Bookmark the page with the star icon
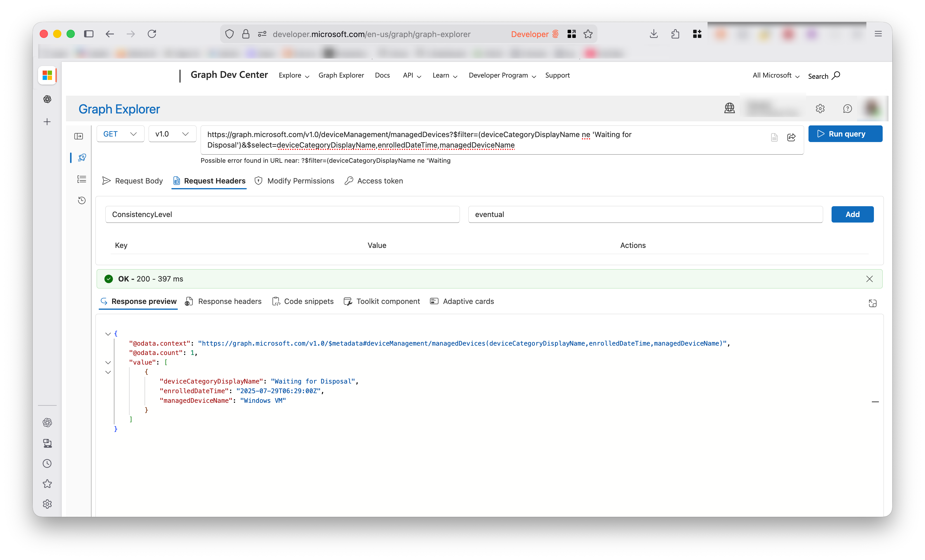 (x=588, y=34)
